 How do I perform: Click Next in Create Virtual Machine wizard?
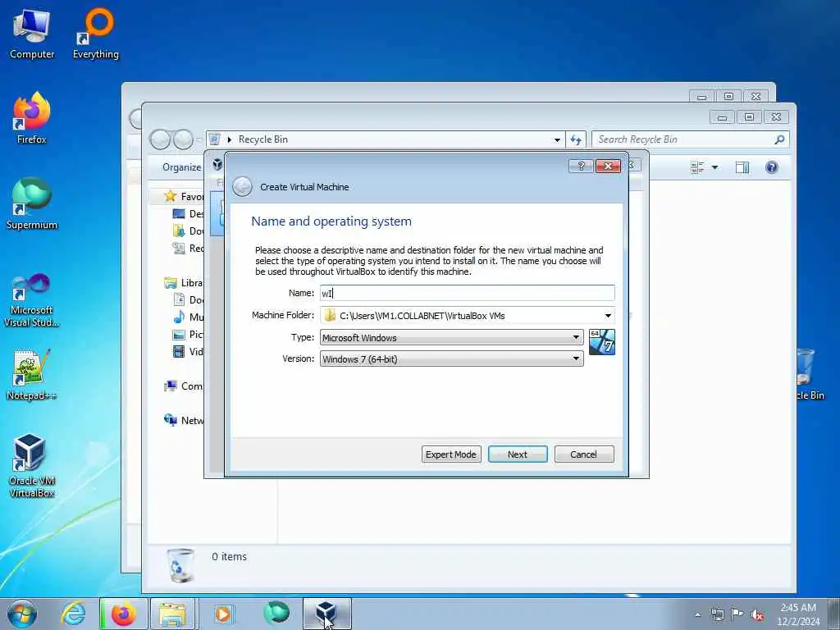pos(518,454)
